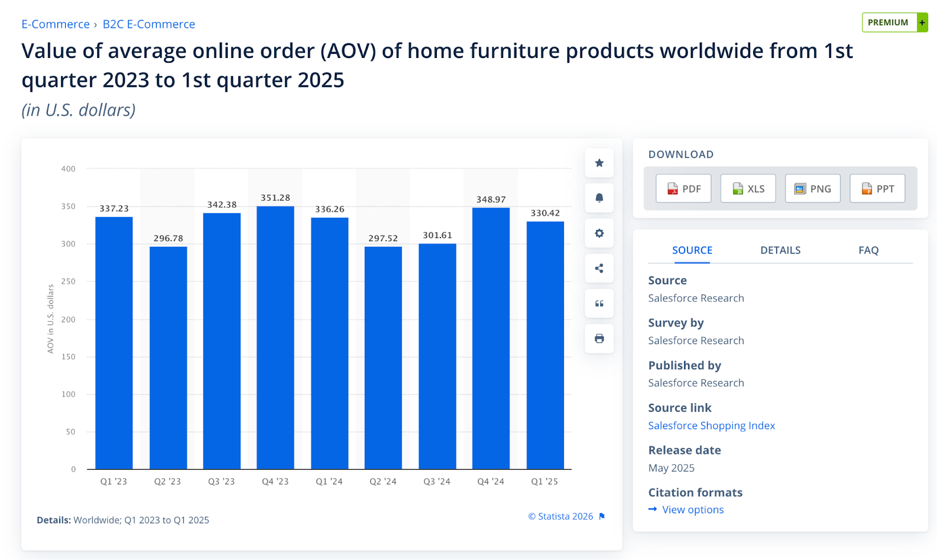
Task: Open the FAQ tab
Action: [868, 250]
